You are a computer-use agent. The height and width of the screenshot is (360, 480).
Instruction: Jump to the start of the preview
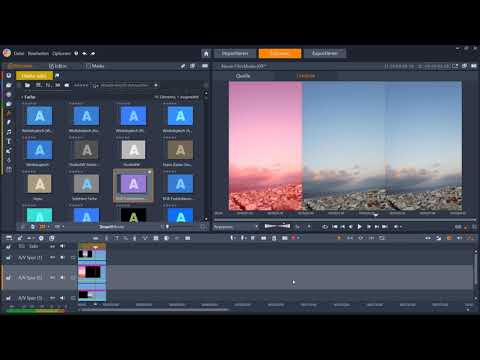click(335, 227)
